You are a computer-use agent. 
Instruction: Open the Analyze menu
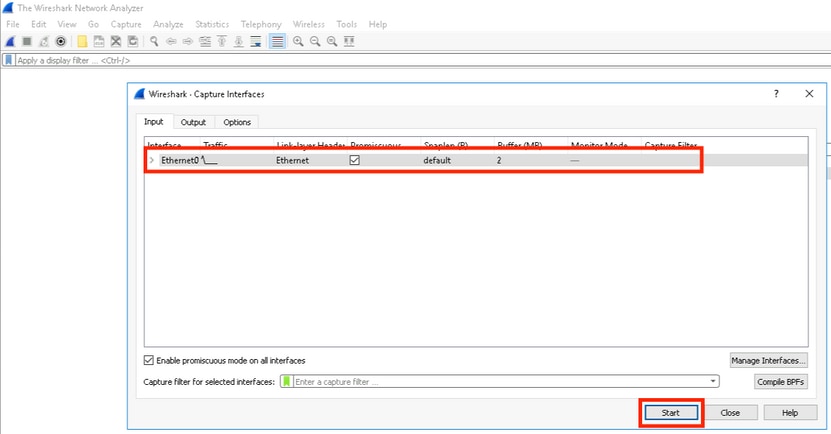168,24
